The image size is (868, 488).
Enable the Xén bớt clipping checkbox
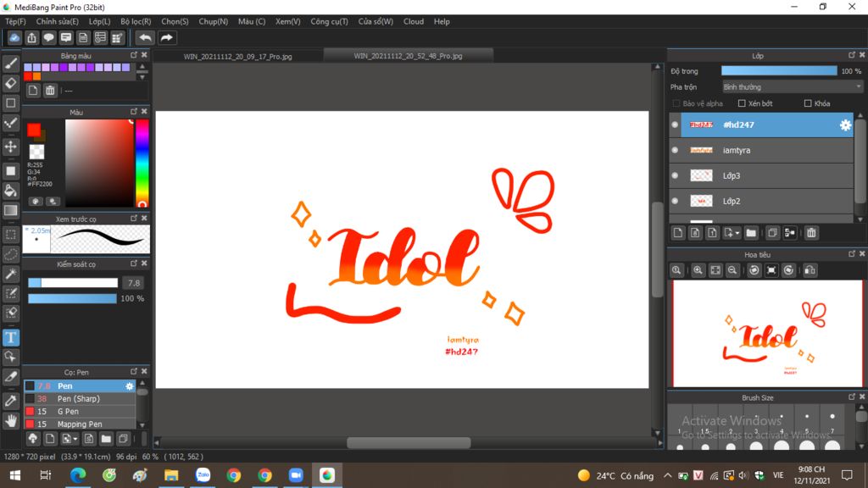742,103
